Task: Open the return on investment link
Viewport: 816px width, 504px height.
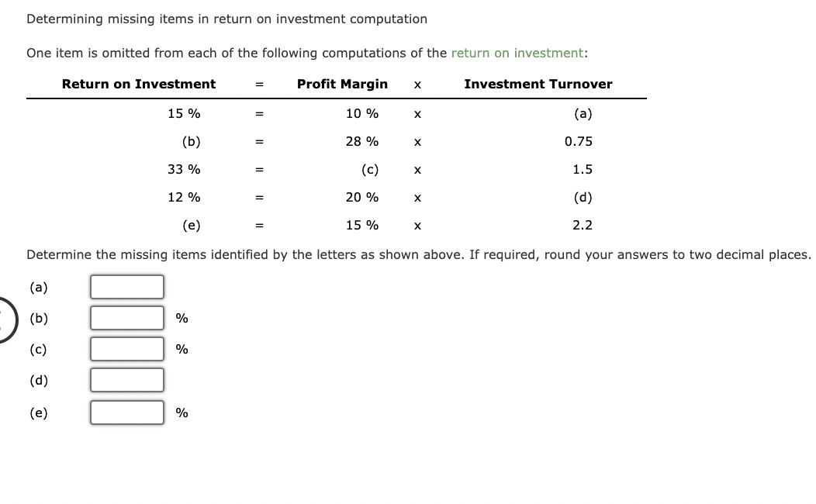Action: click(518, 53)
